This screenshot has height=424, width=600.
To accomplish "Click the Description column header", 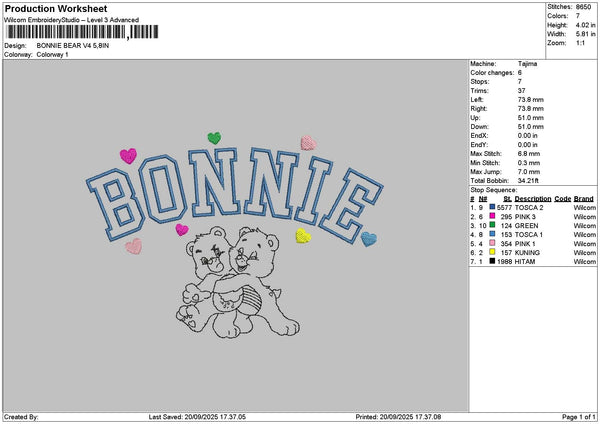I will click(x=533, y=198).
